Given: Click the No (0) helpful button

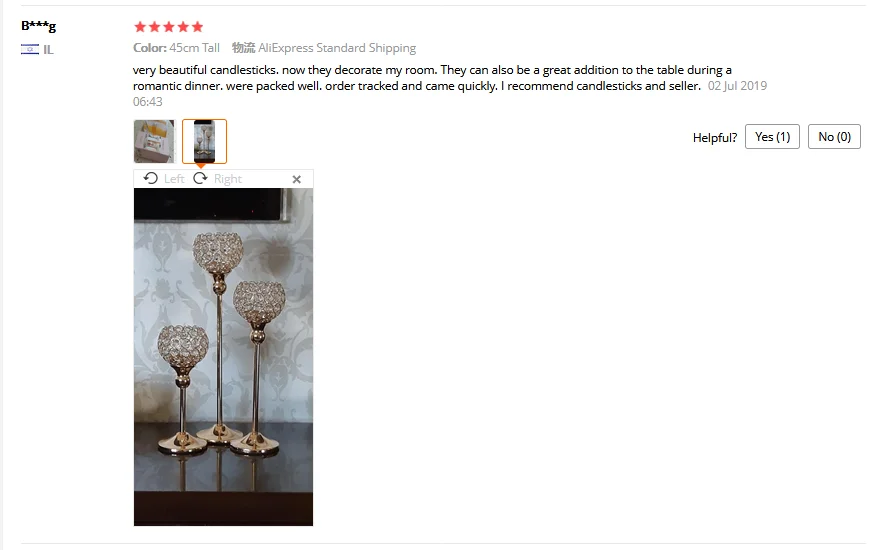Looking at the screenshot, I should tap(834, 137).
